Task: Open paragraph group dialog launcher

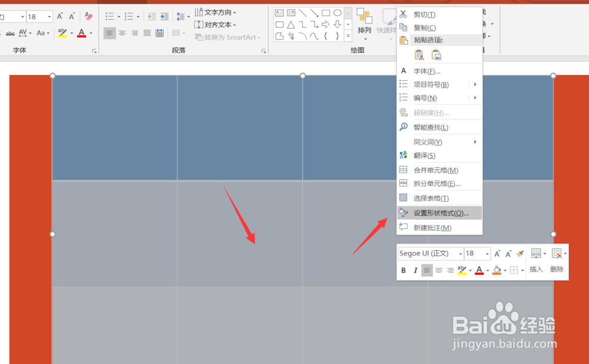Action: coord(264,51)
